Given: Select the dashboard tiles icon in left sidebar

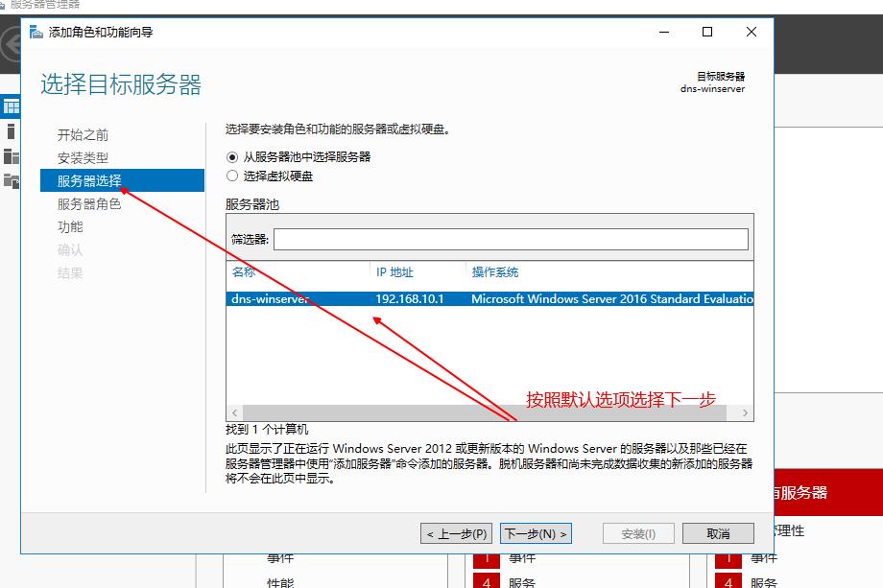Looking at the screenshot, I should pos(12,106).
